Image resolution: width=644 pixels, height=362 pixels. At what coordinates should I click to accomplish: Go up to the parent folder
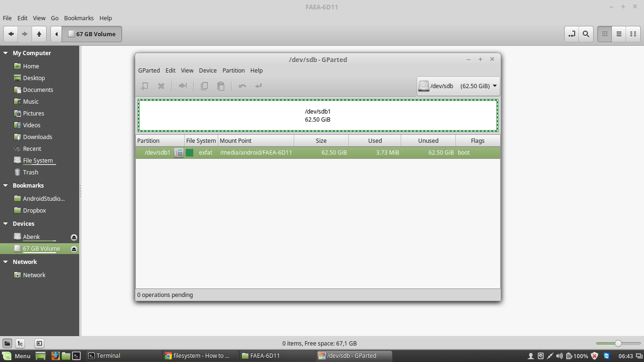click(x=39, y=34)
